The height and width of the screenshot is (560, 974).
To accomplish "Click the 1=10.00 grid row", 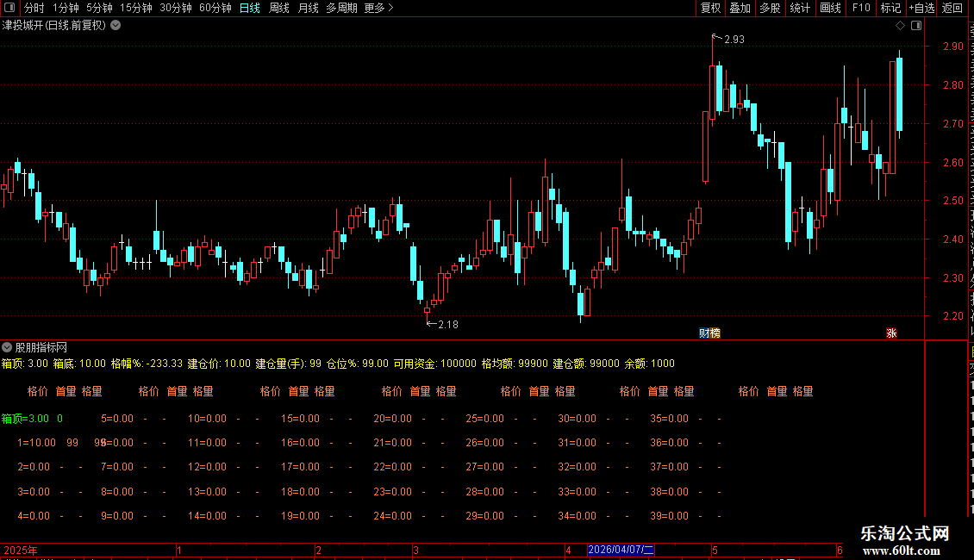I will click(37, 443).
